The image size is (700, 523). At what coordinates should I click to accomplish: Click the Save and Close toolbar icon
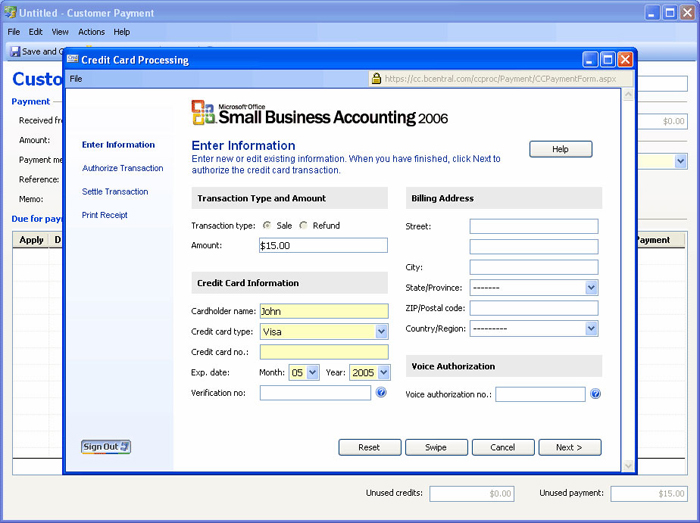coord(15,52)
